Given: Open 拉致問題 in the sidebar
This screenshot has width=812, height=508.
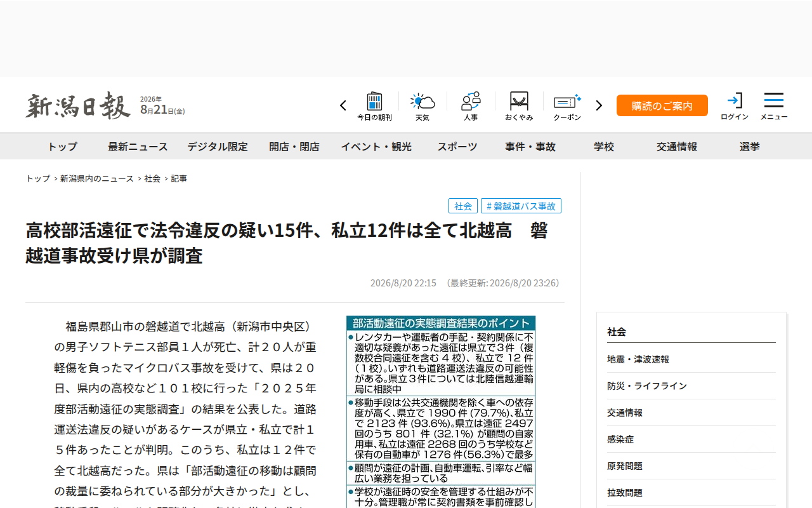Looking at the screenshot, I should point(691,493).
